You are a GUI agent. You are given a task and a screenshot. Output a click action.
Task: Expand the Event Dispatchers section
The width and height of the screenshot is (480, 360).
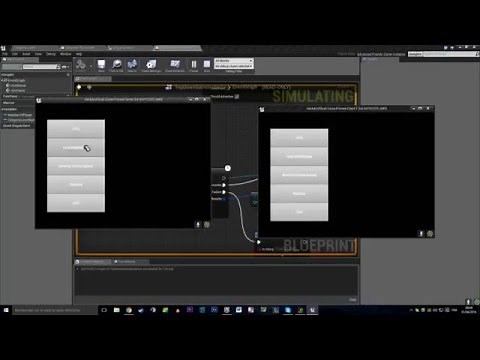click(16, 126)
